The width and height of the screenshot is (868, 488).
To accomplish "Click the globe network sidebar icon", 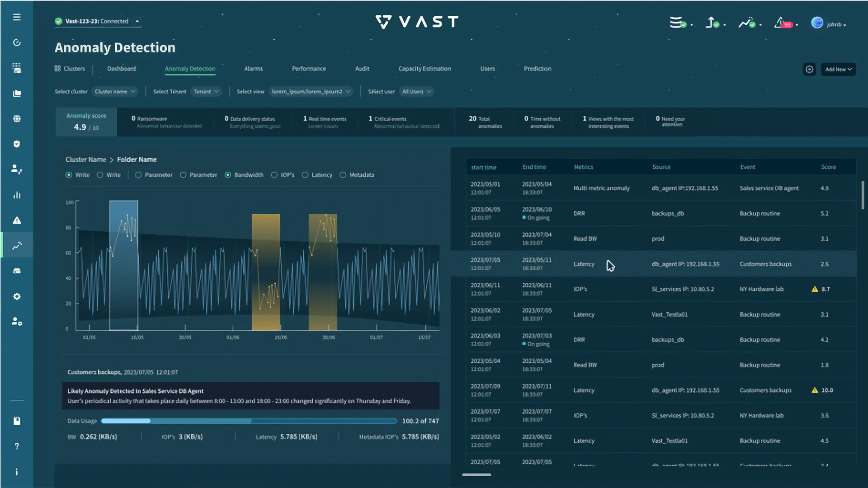I will click(x=17, y=119).
